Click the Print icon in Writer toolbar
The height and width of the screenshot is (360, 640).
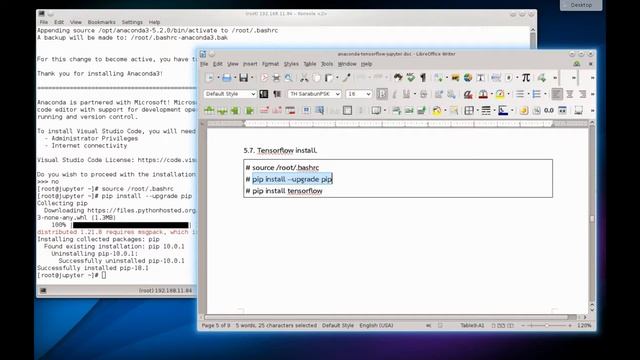pyautogui.click(x=276, y=78)
